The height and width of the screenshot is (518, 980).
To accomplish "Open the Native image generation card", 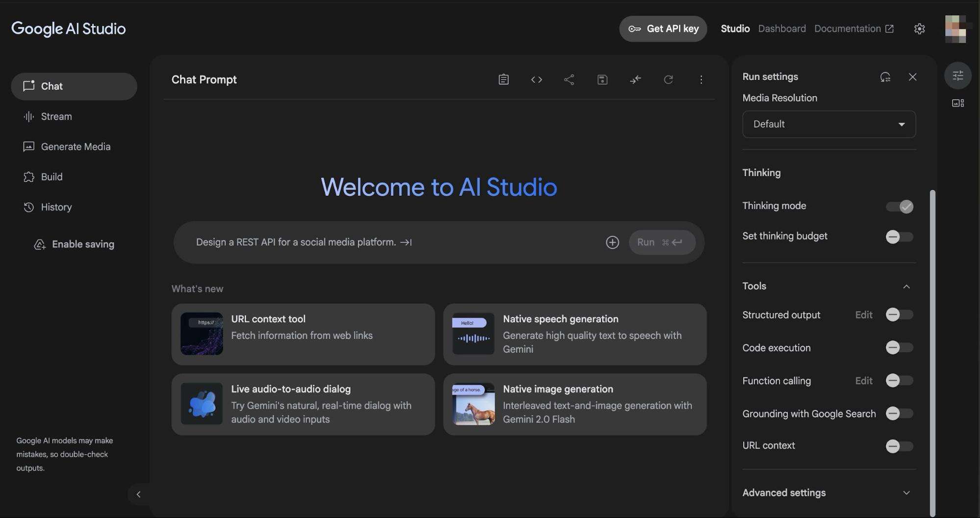I will [x=575, y=404].
